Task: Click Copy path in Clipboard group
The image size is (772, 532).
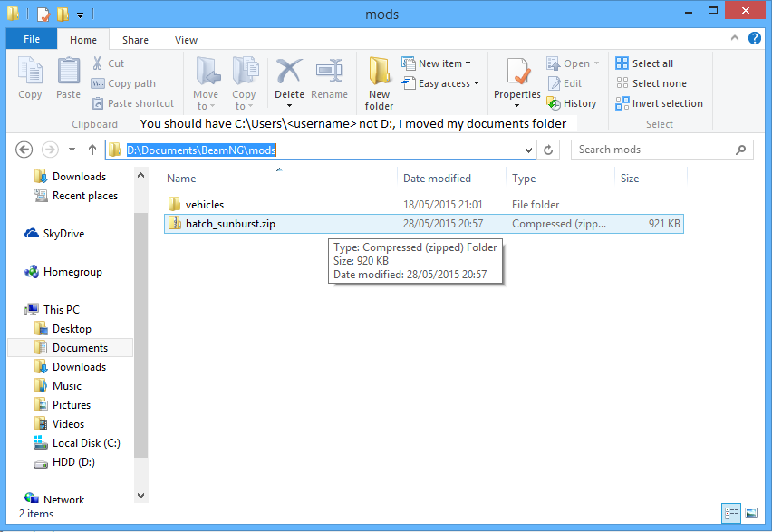Action: [123, 83]
